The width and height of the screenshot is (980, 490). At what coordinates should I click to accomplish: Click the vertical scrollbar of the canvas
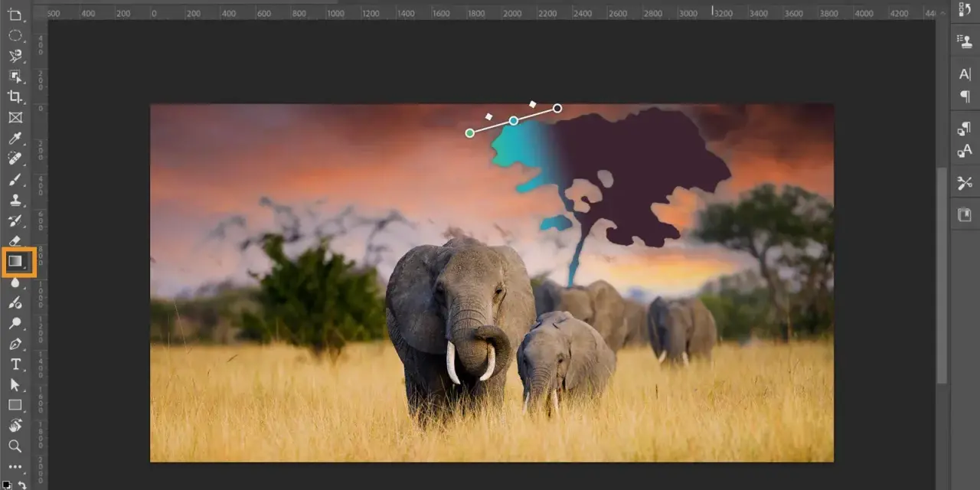click(942, 275)
